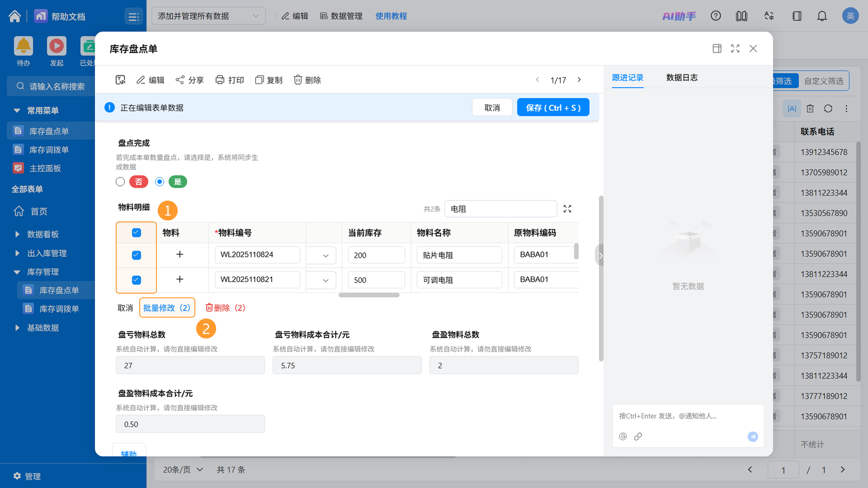The width and height of the screenshot is (868, 488).
Task: Open the 20条/页 page size dropdown
Action: point(183,469)
